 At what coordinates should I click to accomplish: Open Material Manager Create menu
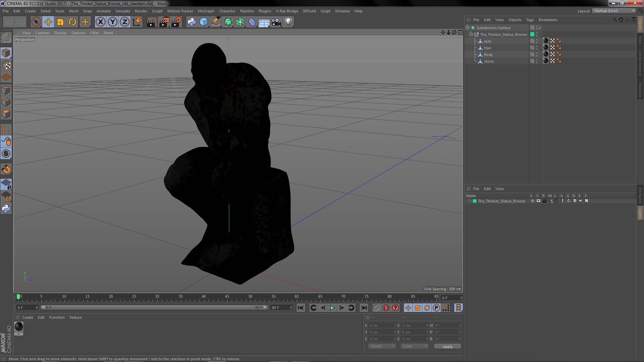coord(28,317)
